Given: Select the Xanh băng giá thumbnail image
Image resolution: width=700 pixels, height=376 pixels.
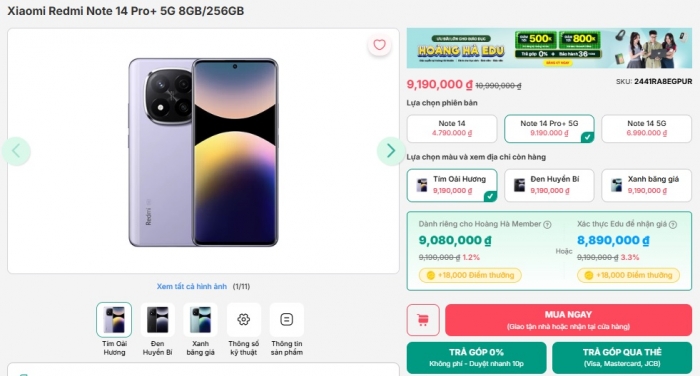Looking at the screenshot, I should 200,319.
